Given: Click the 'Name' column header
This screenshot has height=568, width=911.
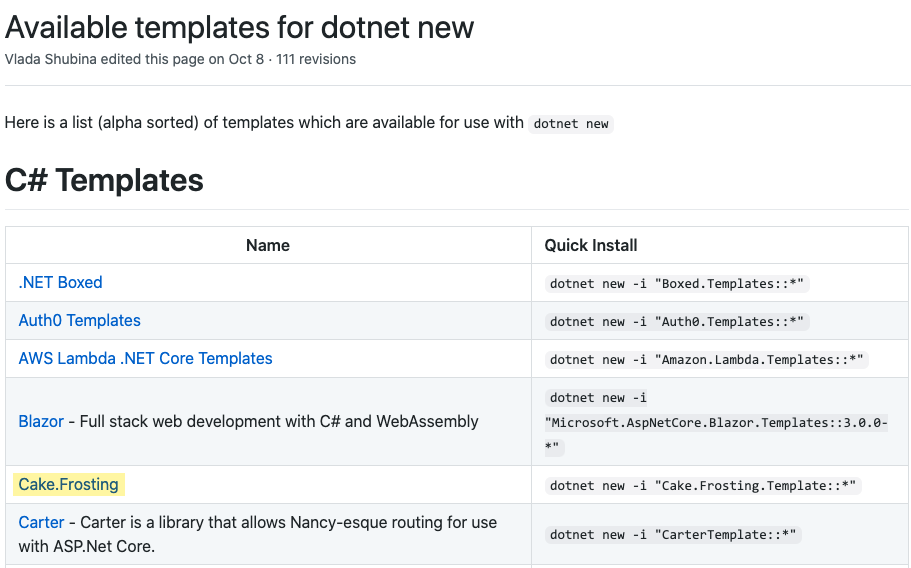Looking at the screenshot, I should pos(268,245).
